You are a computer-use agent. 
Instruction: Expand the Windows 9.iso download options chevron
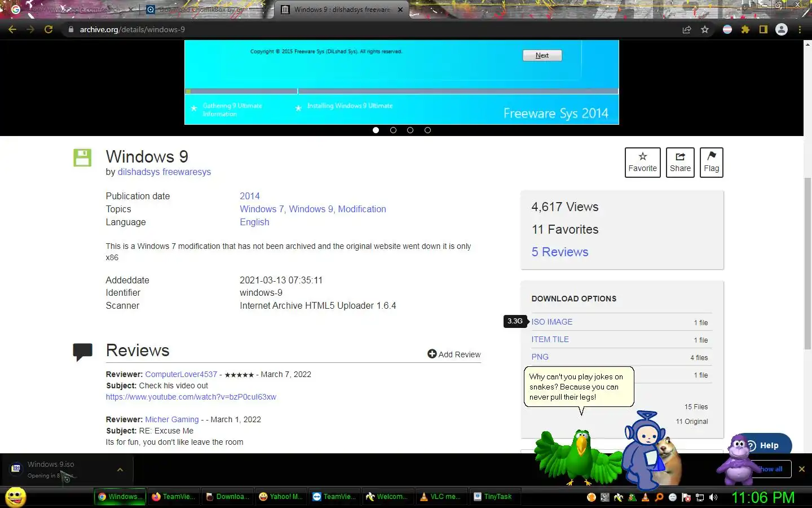click(120, 469)
